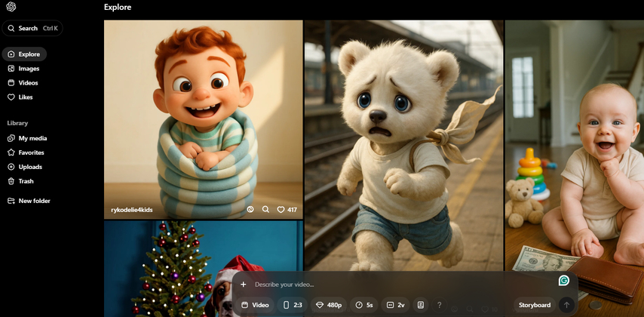Click the remix icon on the cartoon boy tile
Viewport: 644px width, 317px height.
[x=250, y=210]
